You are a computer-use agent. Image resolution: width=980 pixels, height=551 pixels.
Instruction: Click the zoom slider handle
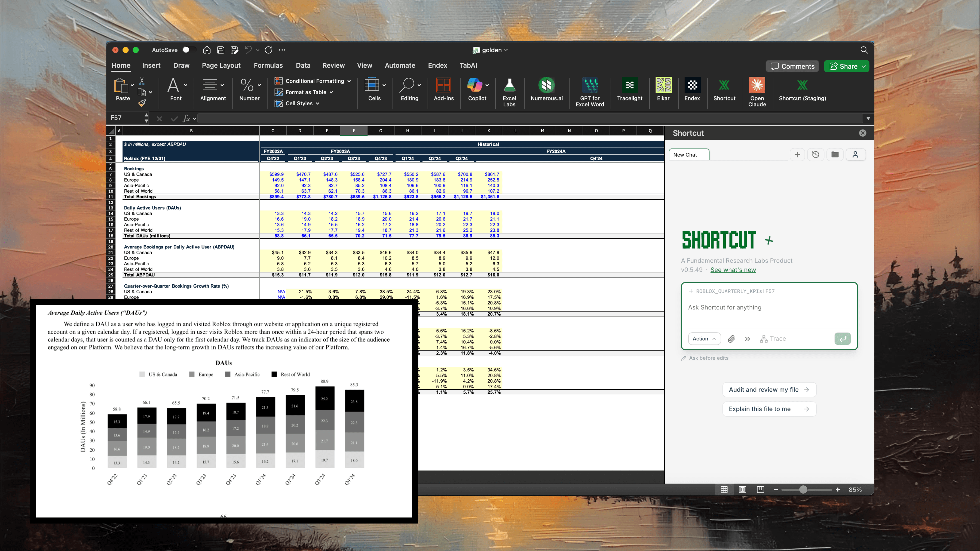(x=803, y=490)
